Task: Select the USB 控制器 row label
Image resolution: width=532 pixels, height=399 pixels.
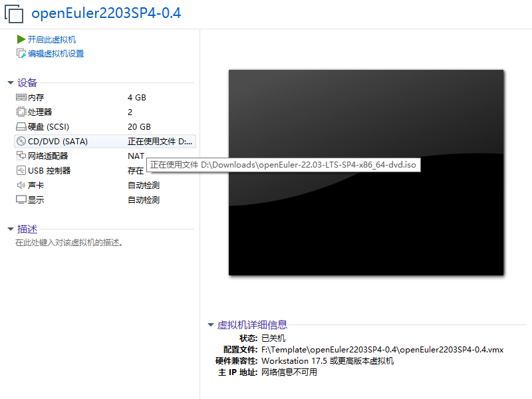Action: click(49, 170)
